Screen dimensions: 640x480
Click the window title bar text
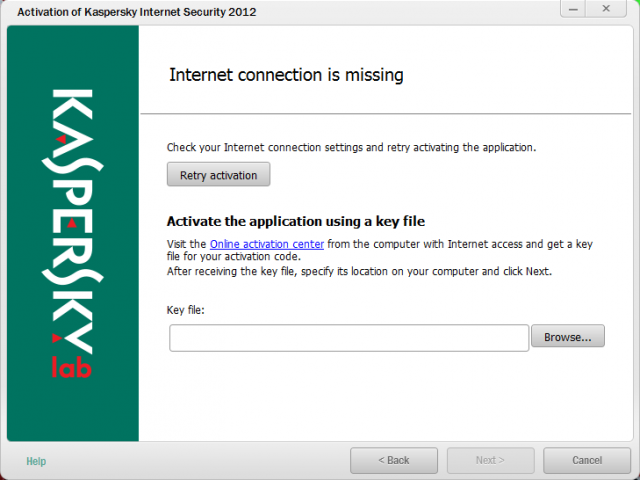click(x=137, y=12)
